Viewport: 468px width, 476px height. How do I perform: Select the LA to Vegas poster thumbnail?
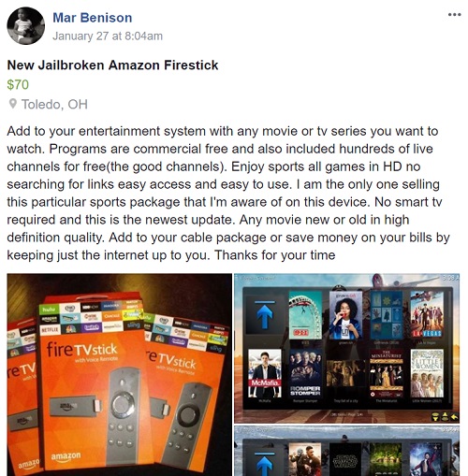coord(427,315)
